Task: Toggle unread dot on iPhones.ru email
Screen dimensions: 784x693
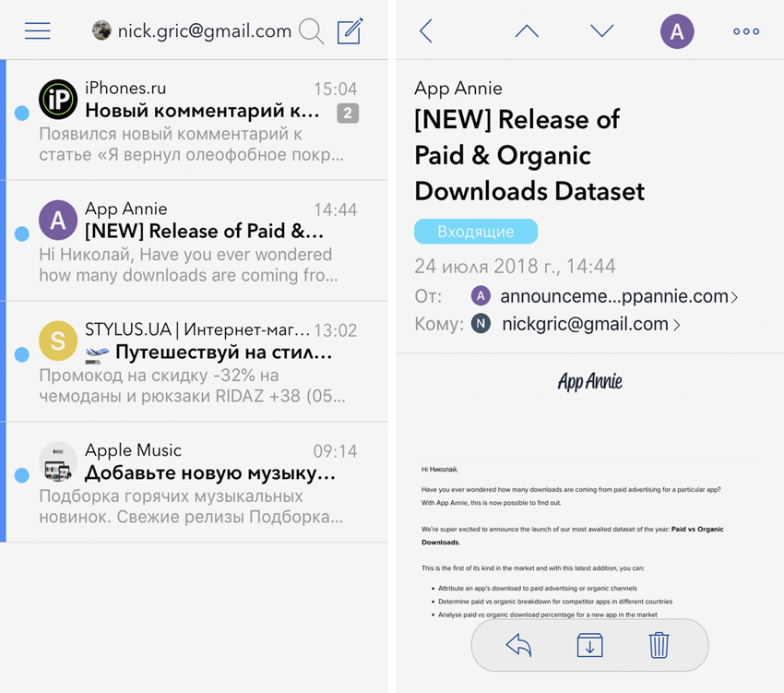Action: [21, 114]
